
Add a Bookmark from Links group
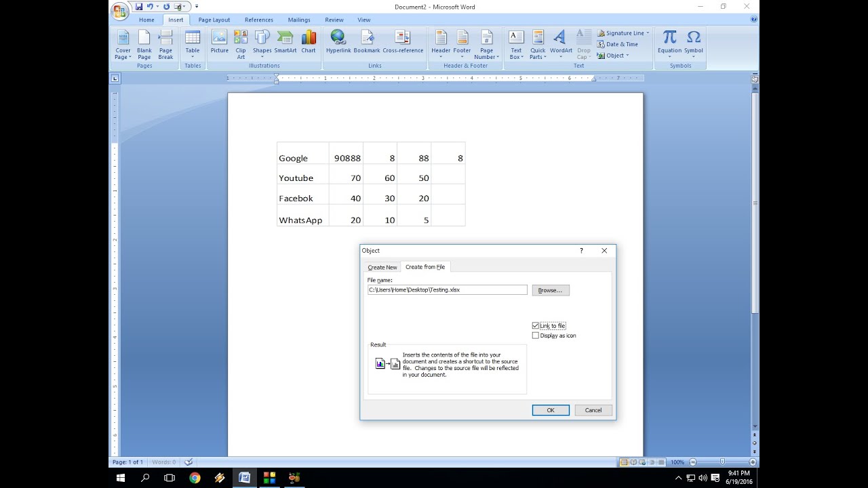tap(367, 42)
